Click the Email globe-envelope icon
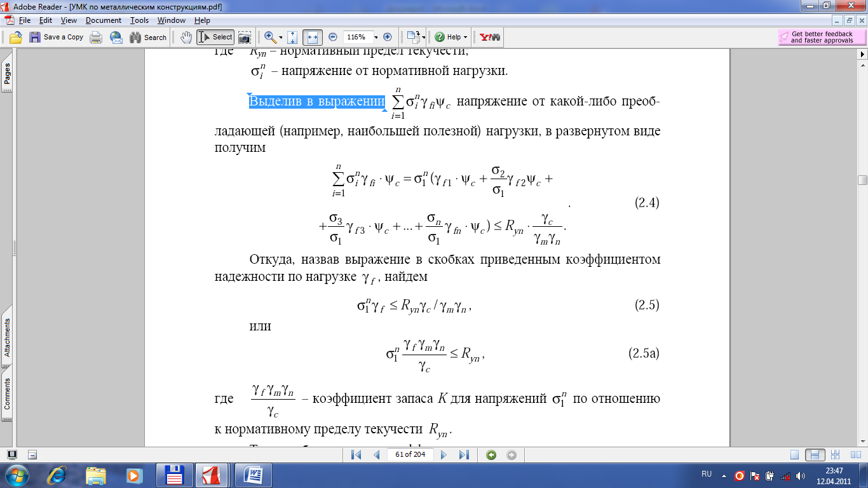The image size is (868, 488). click(x=116, y=37)
